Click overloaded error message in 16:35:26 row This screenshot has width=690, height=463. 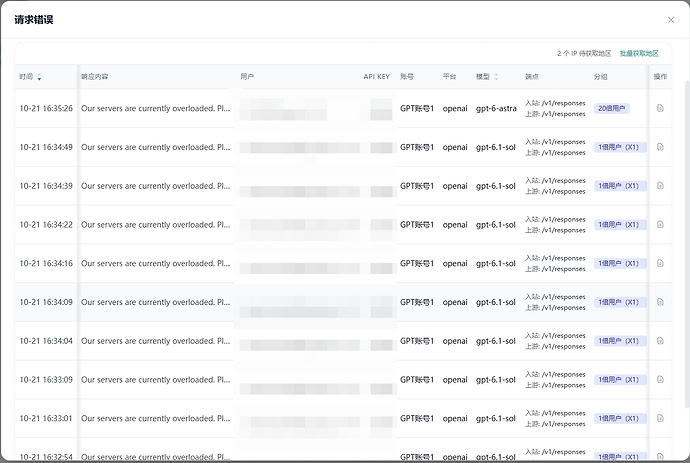point(156,108)
